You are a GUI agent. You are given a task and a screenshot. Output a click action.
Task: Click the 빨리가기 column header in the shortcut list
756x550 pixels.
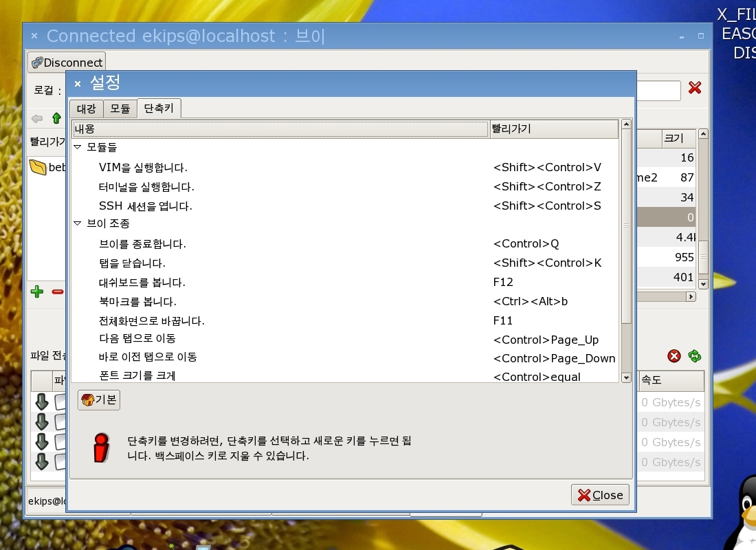[554, 129]
